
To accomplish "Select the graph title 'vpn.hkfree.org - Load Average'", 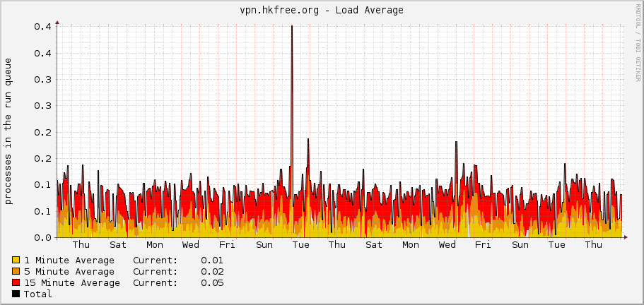I will tap(322, 11).
